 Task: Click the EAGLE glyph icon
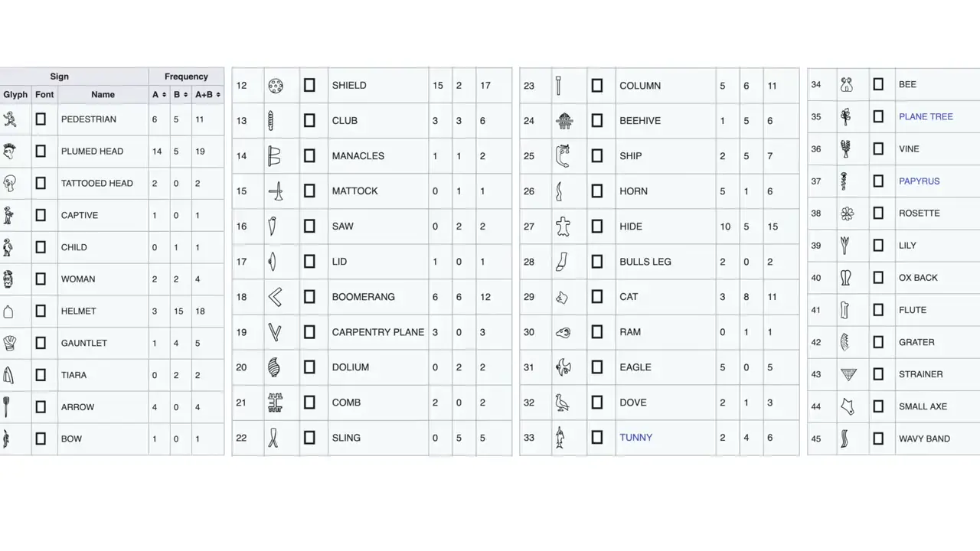click(x=563, y=367)
